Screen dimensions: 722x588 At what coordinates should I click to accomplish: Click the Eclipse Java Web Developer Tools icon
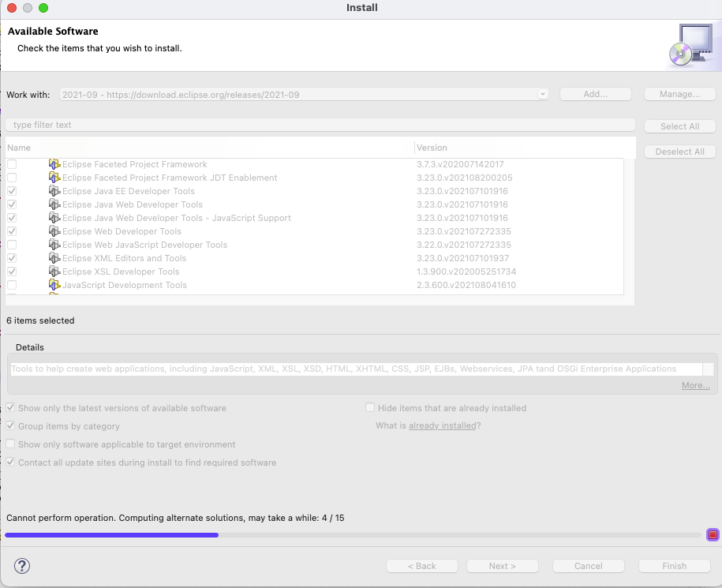click(54, 204)
